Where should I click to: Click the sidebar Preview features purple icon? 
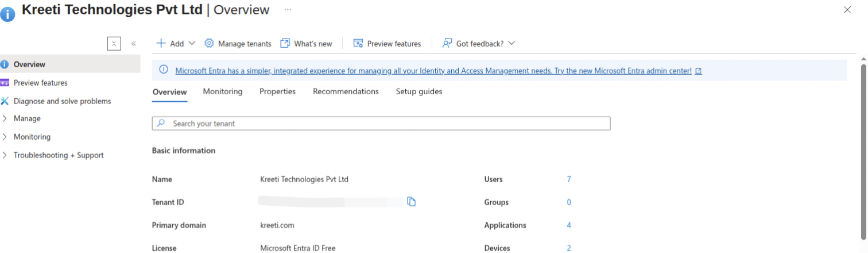5,83
